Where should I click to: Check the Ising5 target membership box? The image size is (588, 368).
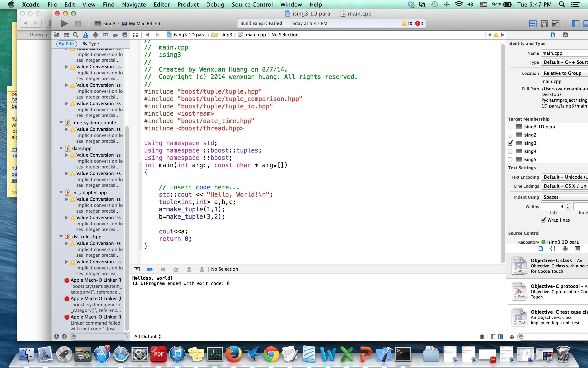[510, 160]
